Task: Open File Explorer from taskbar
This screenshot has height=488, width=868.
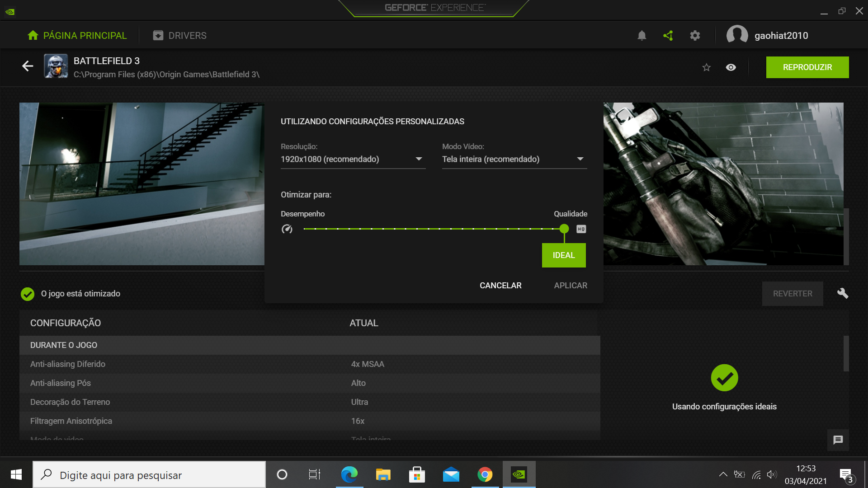Action: click(383, 474)
